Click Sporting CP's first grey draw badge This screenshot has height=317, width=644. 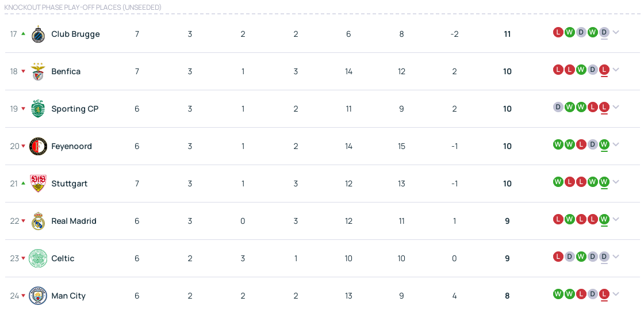[x=558, y=107]
